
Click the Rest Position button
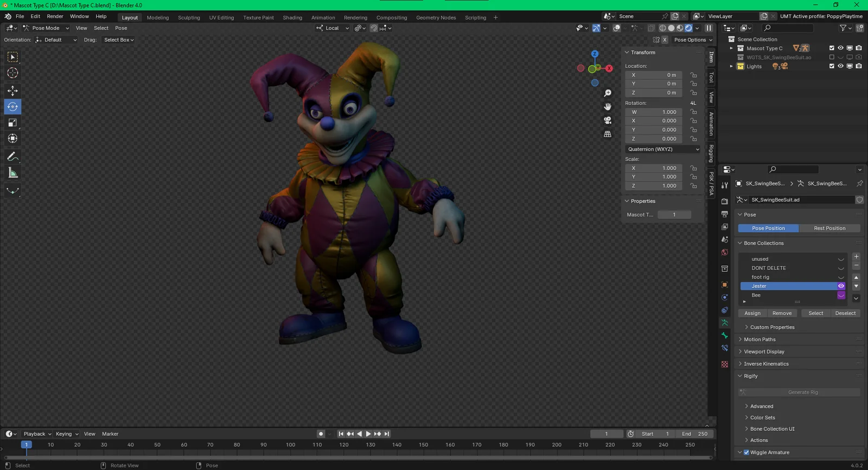click(829, 228)
